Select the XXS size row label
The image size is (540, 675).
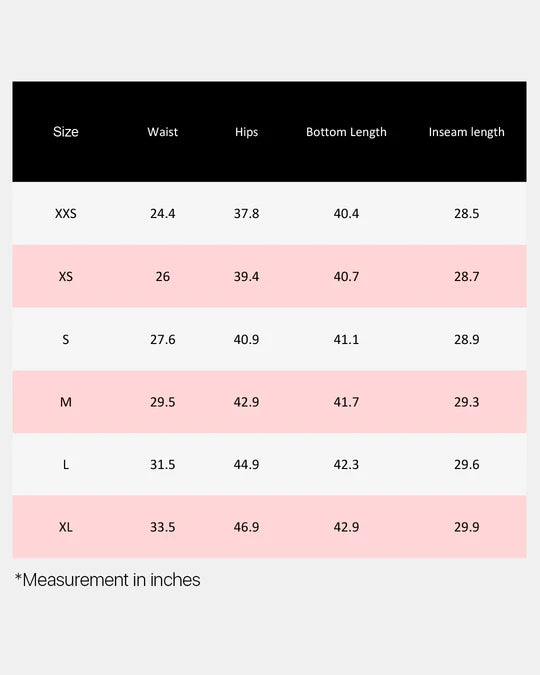pos(65,214)
